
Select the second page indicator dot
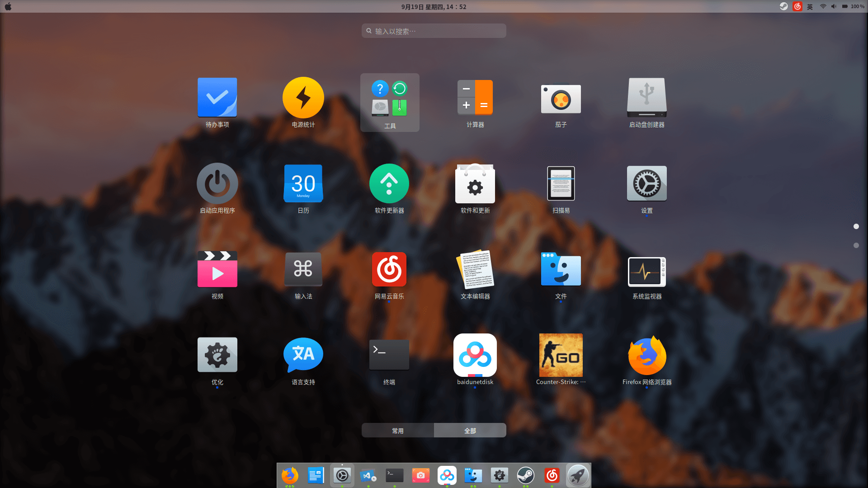point(856,245)
